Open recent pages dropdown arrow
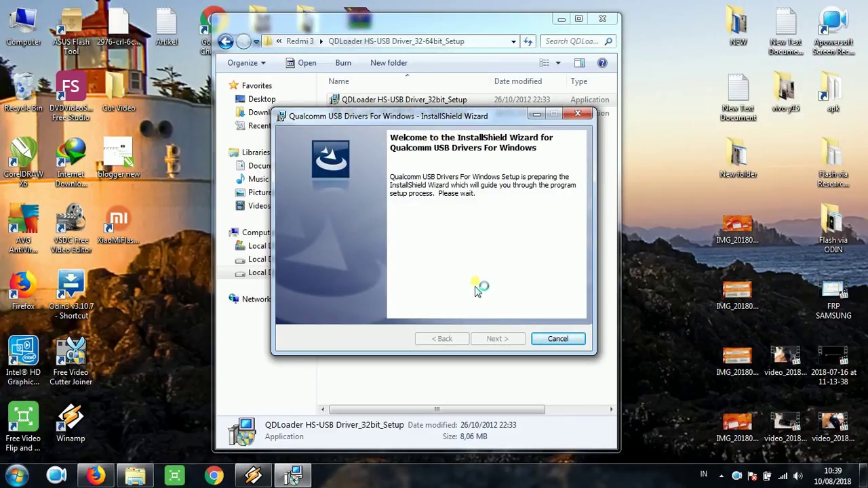The image size is (868, 488). [256, 41]
